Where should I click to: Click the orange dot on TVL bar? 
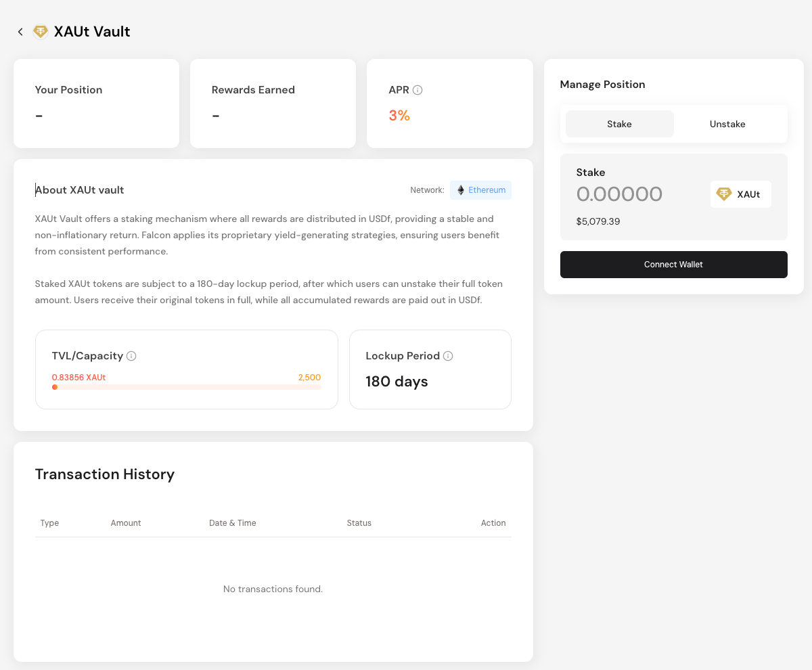point(55,387)
